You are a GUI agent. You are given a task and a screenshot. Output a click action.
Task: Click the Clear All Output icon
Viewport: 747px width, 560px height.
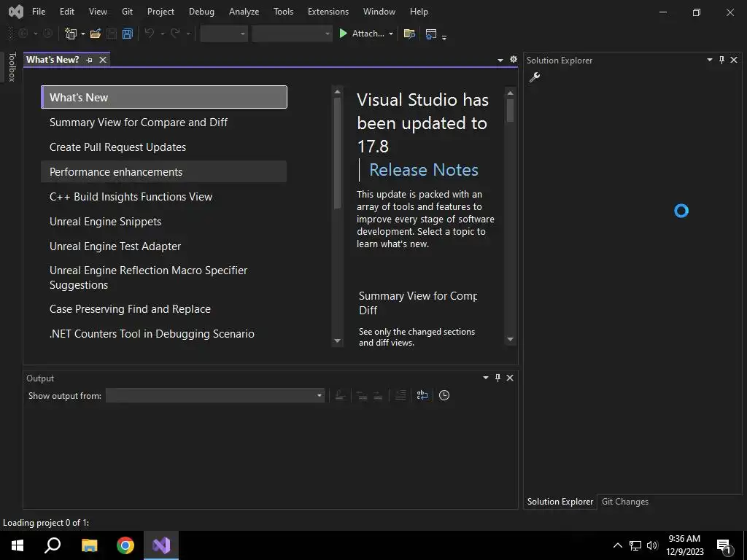click(400, 395)
